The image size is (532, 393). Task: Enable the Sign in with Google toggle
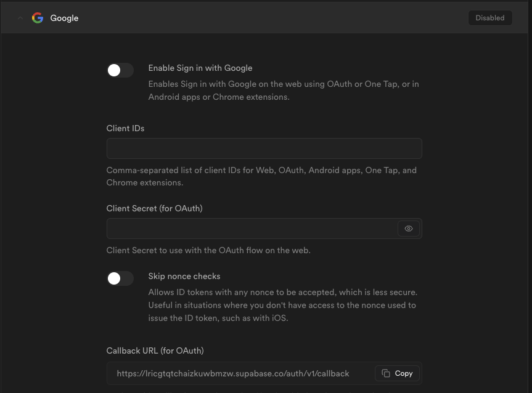click(x=120, y=70)
